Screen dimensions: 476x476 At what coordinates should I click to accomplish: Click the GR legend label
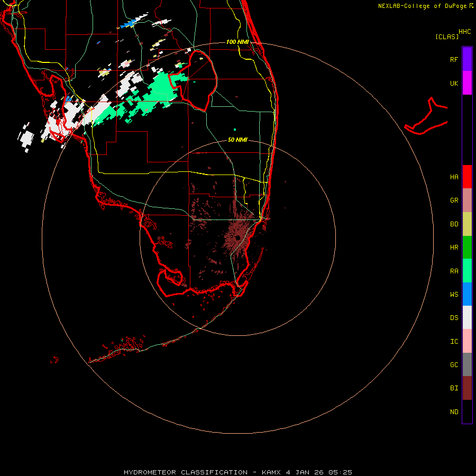[x=454, y=200]
